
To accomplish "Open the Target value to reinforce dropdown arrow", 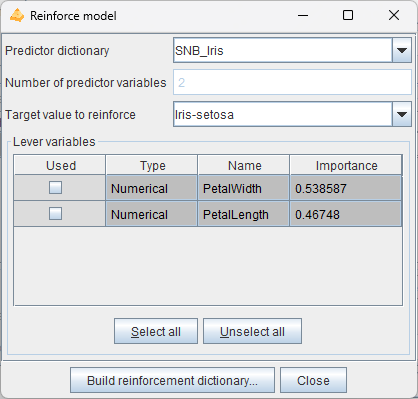I will (402, 114).
